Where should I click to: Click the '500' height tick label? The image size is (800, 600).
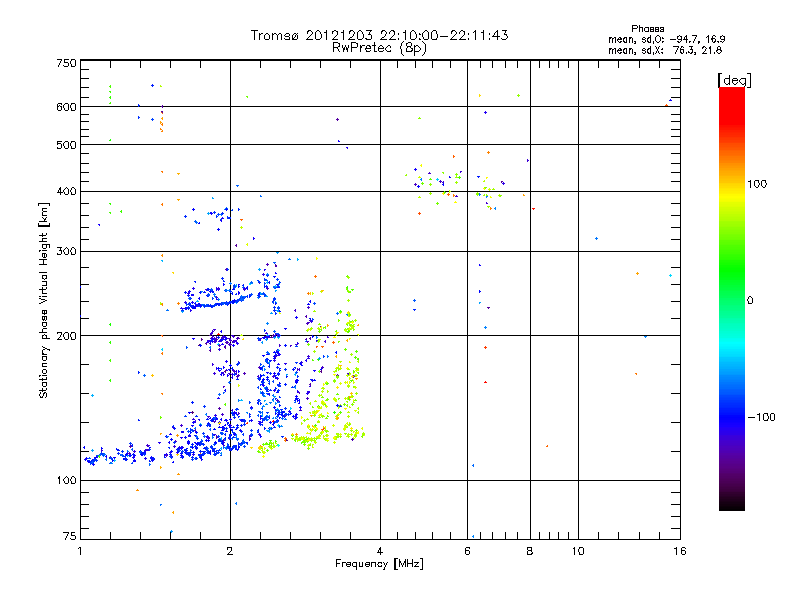click(x=66, y=145)
